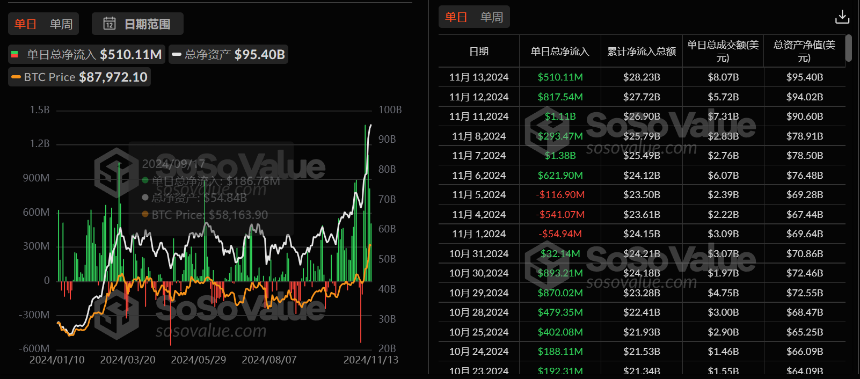Screen dimensions: 860x379
Task: Click the cumulative net inflow column header
Action: coord(641,51)
